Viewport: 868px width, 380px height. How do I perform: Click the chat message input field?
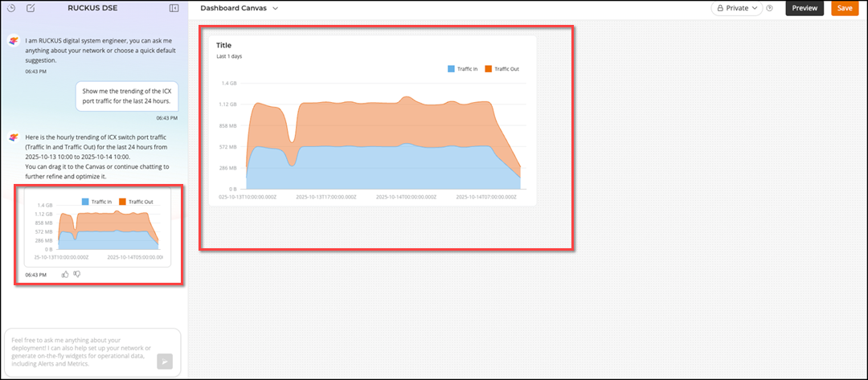tap(80, 350)
